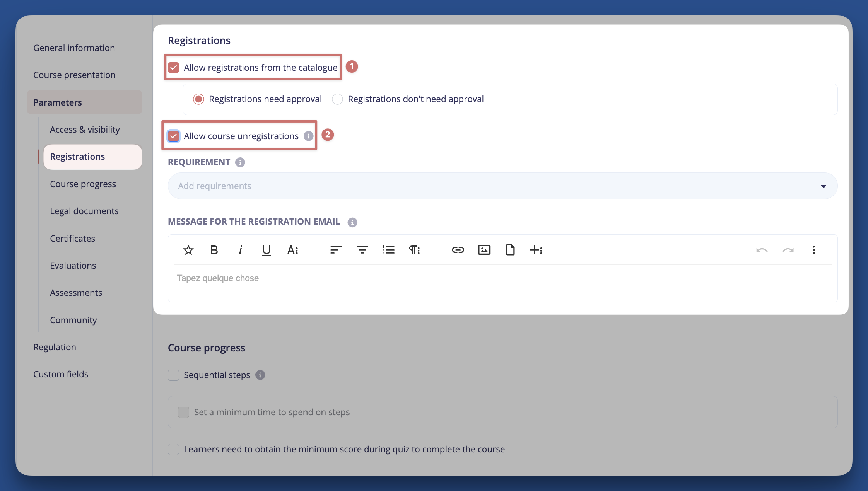Redo change in the editor

[x=788, y=250]
